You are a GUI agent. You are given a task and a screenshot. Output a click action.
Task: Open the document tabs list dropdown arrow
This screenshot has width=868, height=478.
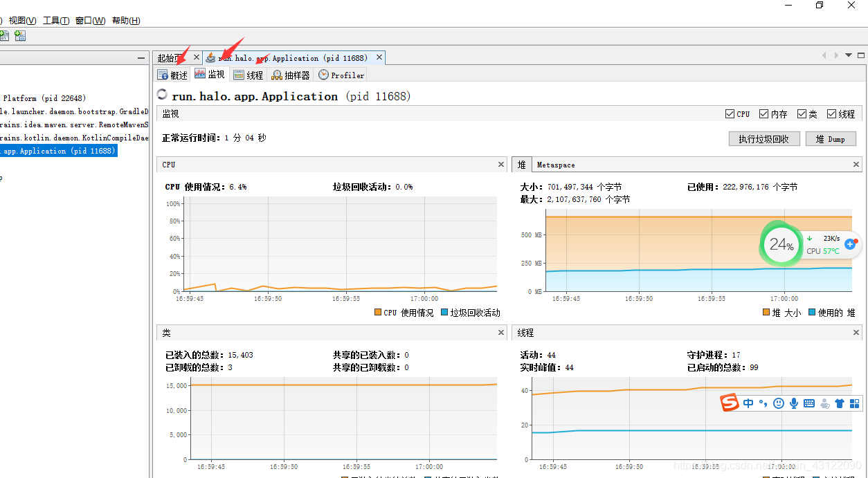849,55
